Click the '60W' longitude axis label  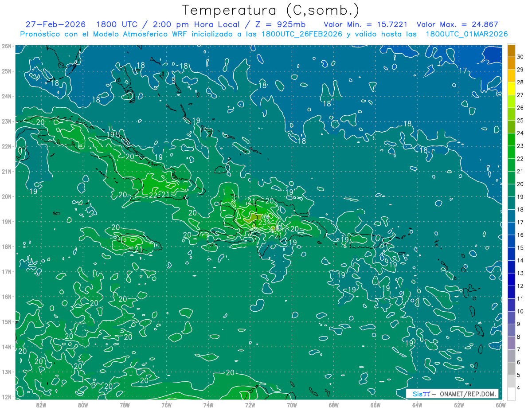coord(501,405)
